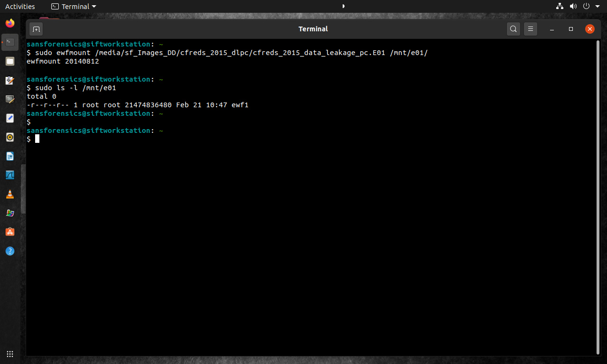Expand the Terminal app menu in top bar
The image size is (607, 364).
74,6
